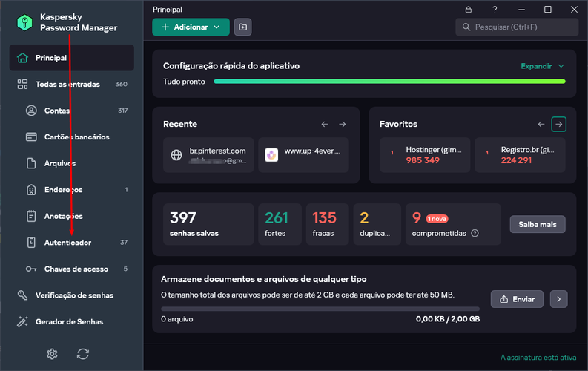Screen dimensions: 588x371
Task: Show next Recente items with right arrow
Action: click(x=343, y=124)
